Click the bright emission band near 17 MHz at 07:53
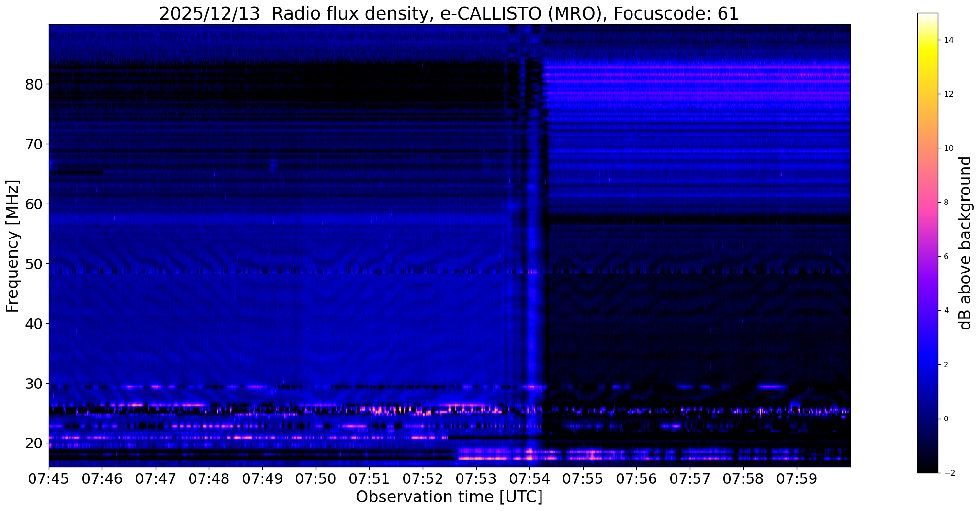Screen dimensions: 980x511 484,458
